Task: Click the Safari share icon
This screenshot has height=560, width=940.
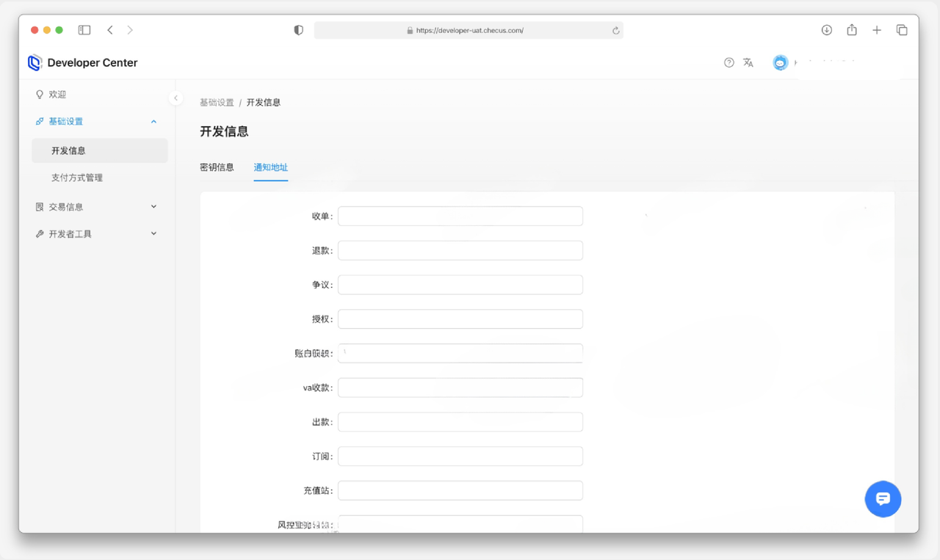Action: pyautogui.click(x=852, y=30)
